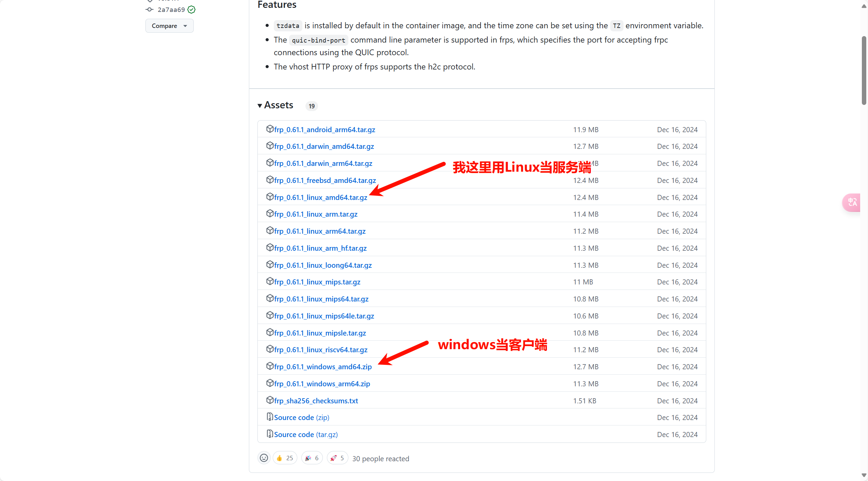Download frp_0.61.1_linux_loong64.tar.gz
The height and width of the screenshot is (481, 868).
pyautogui.click(x=323, y=265)
